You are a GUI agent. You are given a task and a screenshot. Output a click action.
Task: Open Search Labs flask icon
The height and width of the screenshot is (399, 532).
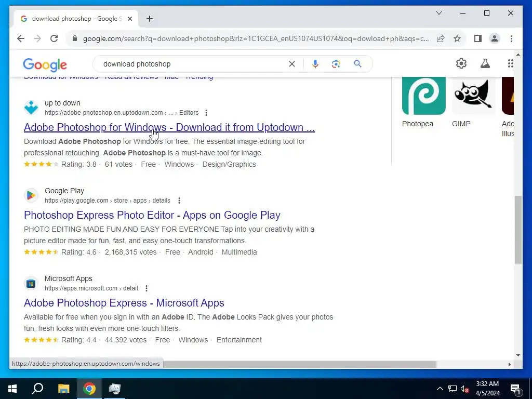(485, 63)
